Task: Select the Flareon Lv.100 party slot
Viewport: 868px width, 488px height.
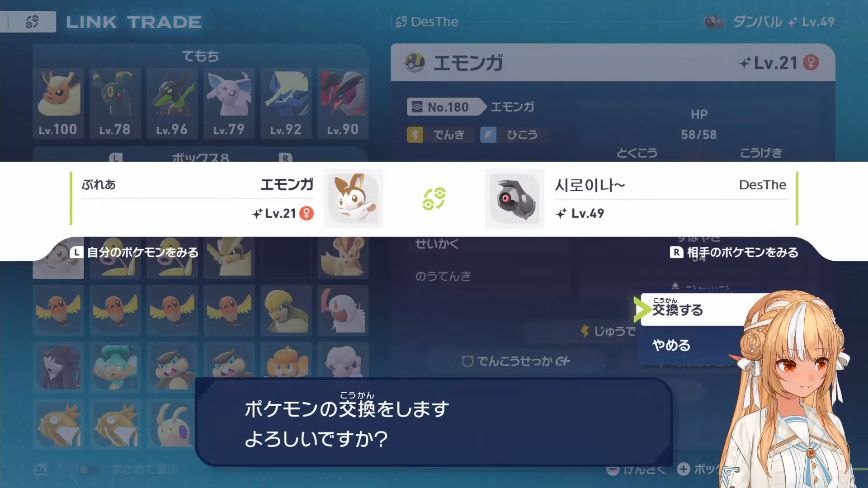Action: pyautogui.click(x=58, y=103)
